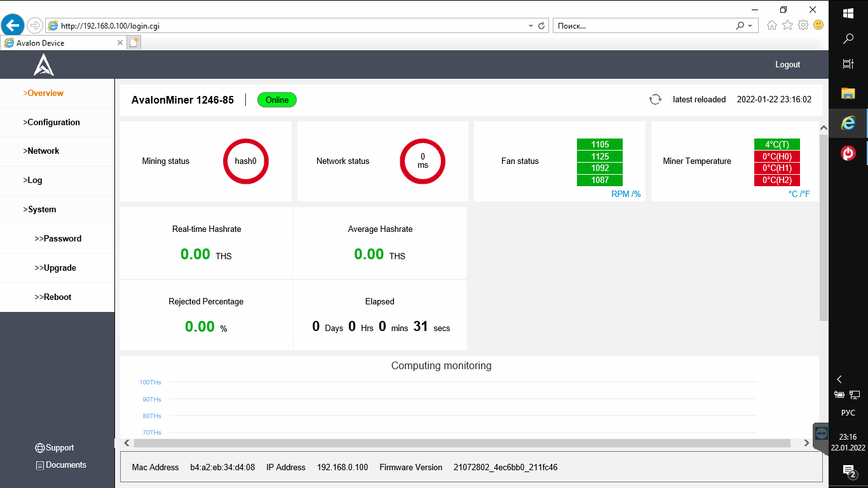Open Windows Start menu
Image resolution: width=868 pixels, height=488 pixels.
tap(848, 13)
